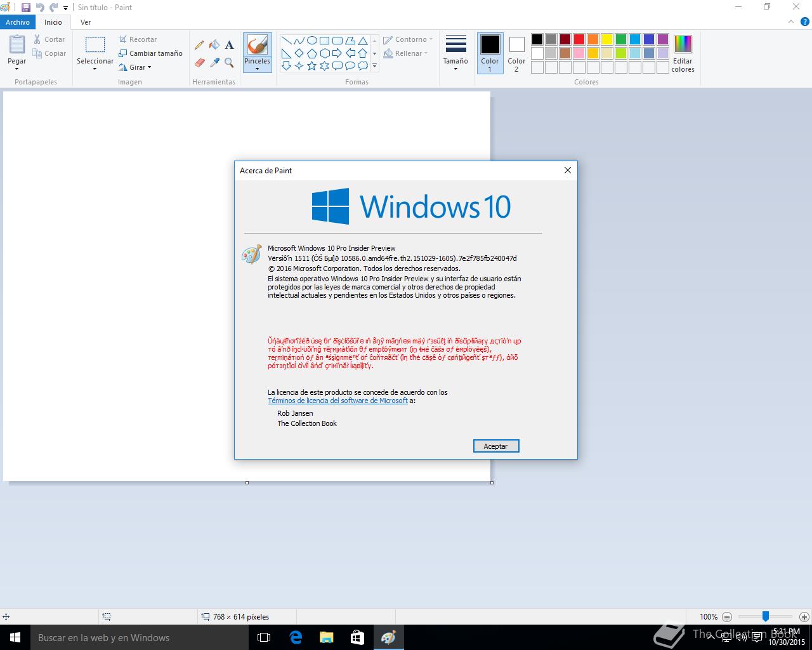Select the Color picker eyedropper tool
Viewport: 812px width, 650px height.
pyautogui.click(x=214, y=62)
